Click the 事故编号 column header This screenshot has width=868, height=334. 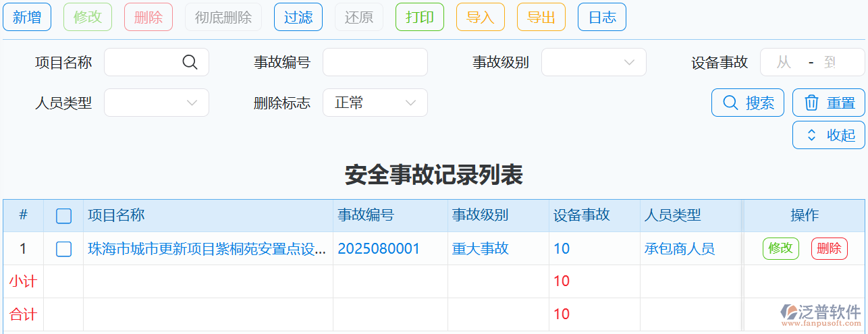[x=366, y=215]
